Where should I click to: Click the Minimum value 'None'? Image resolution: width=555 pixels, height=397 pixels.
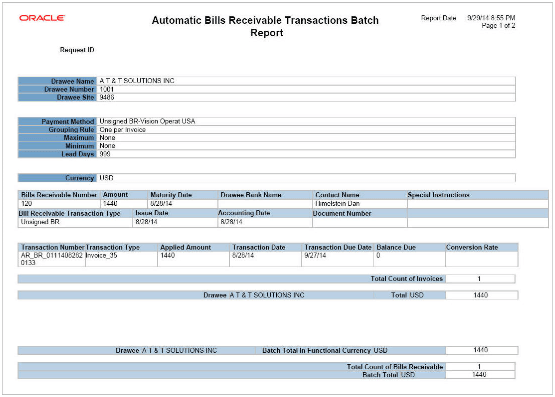tap(107, 145)
